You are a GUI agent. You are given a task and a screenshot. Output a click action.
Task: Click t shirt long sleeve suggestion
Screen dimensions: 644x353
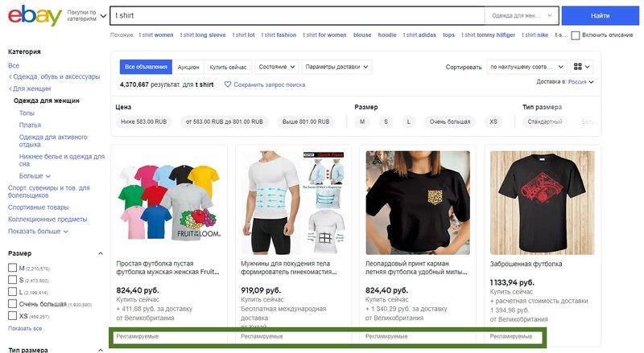click(x=203, y=35)
